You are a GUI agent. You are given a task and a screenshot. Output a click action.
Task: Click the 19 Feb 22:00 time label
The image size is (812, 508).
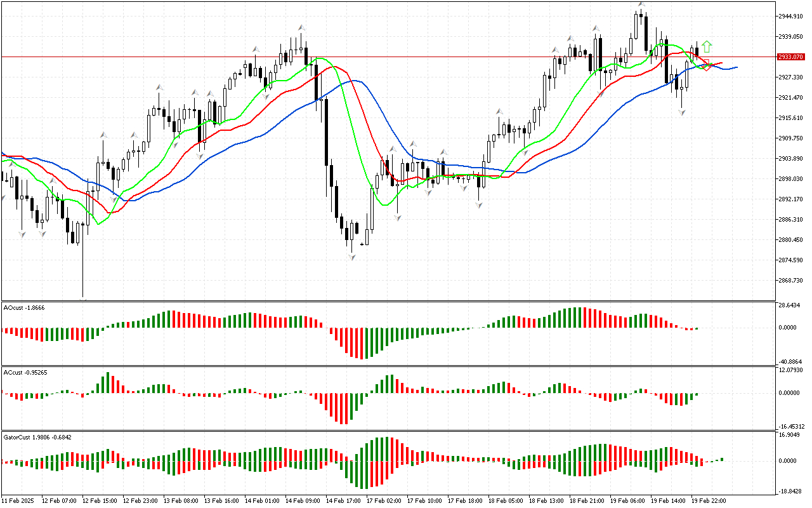(x=709, y=501)
